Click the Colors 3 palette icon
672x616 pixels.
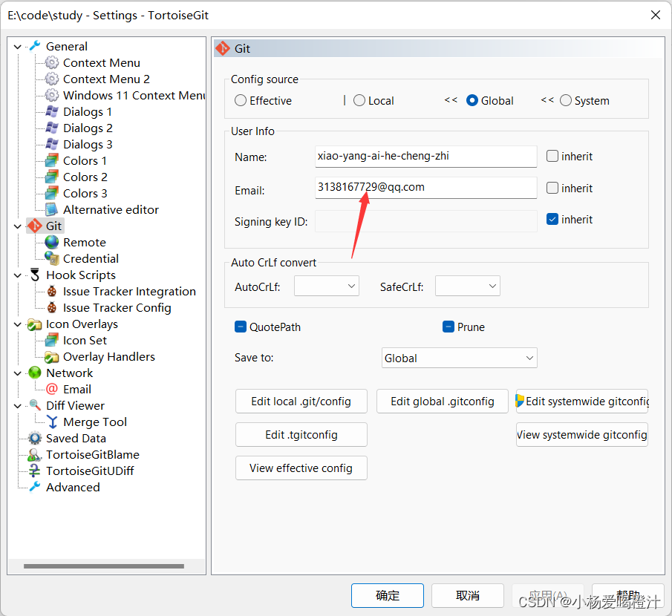[x=52, y=193]
